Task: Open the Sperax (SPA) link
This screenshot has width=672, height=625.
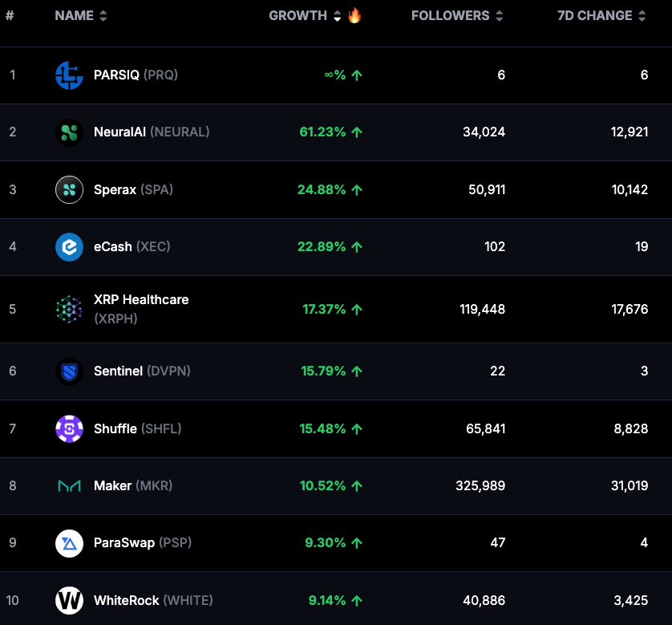Action: coord(133,189)
